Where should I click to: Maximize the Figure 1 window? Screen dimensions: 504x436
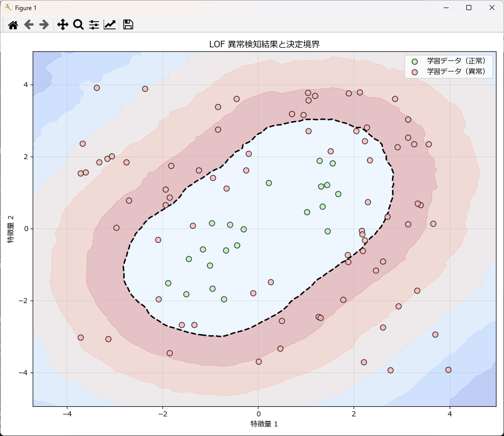469,8
